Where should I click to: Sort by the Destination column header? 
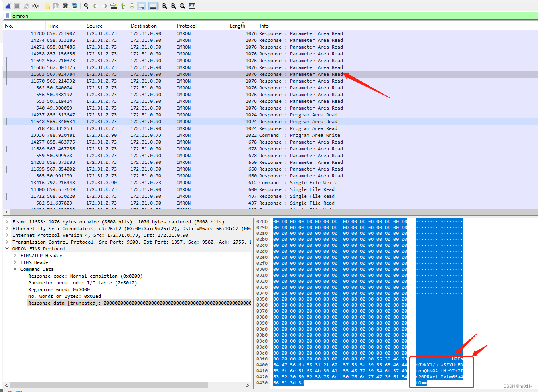tap(152, 26)
